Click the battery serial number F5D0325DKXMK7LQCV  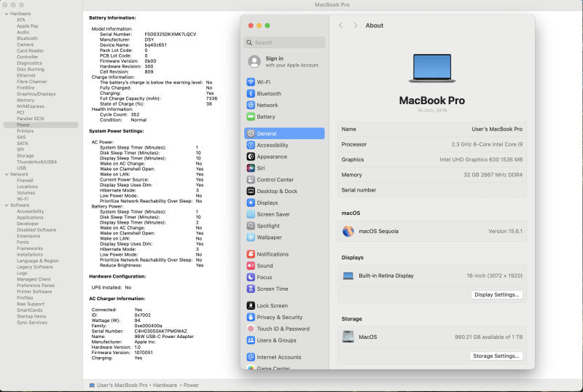click(171, 34)
